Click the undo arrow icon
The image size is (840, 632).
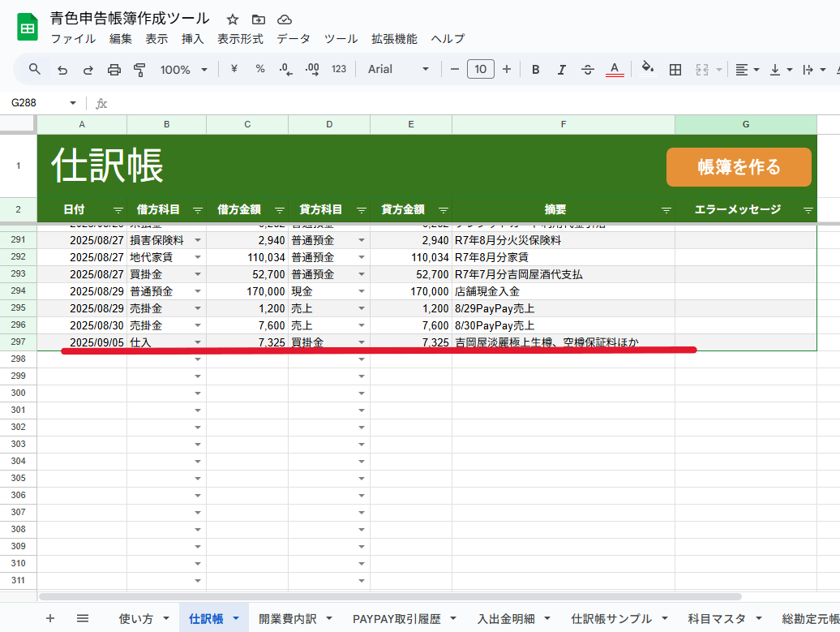[62, 70]
